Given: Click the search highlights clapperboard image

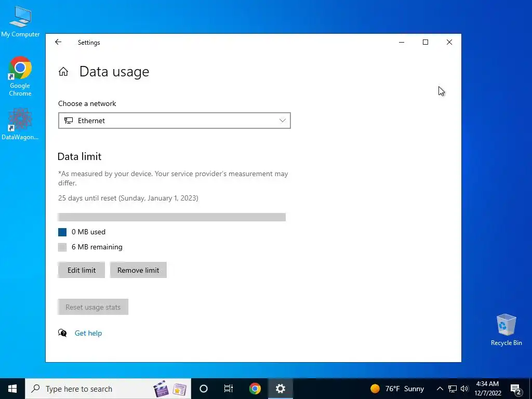Looking at the screenshot, I should [x=161, y=389].
